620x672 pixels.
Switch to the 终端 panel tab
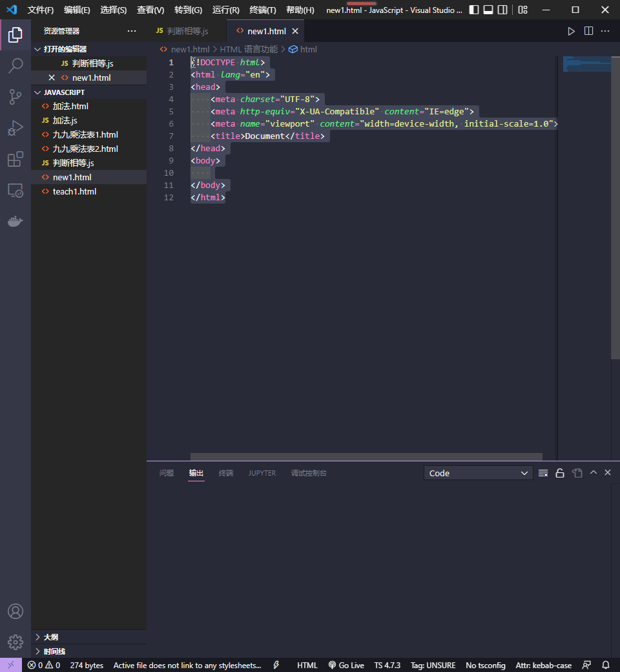tap(226, 473)
